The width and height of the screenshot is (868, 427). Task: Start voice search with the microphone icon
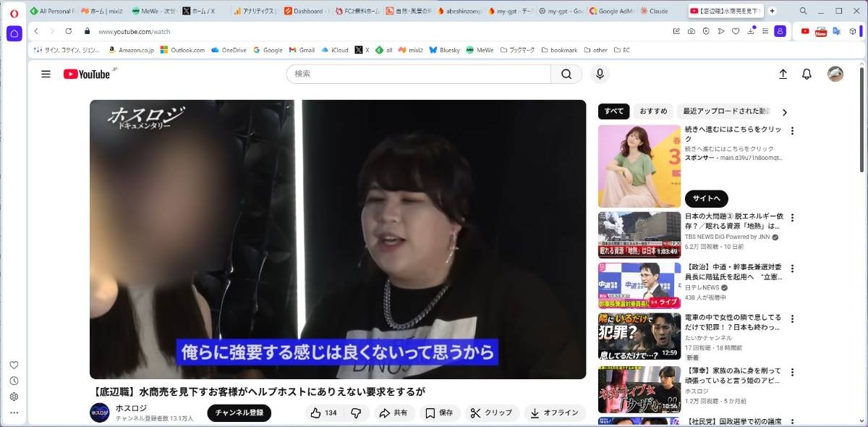pos(599,74)
